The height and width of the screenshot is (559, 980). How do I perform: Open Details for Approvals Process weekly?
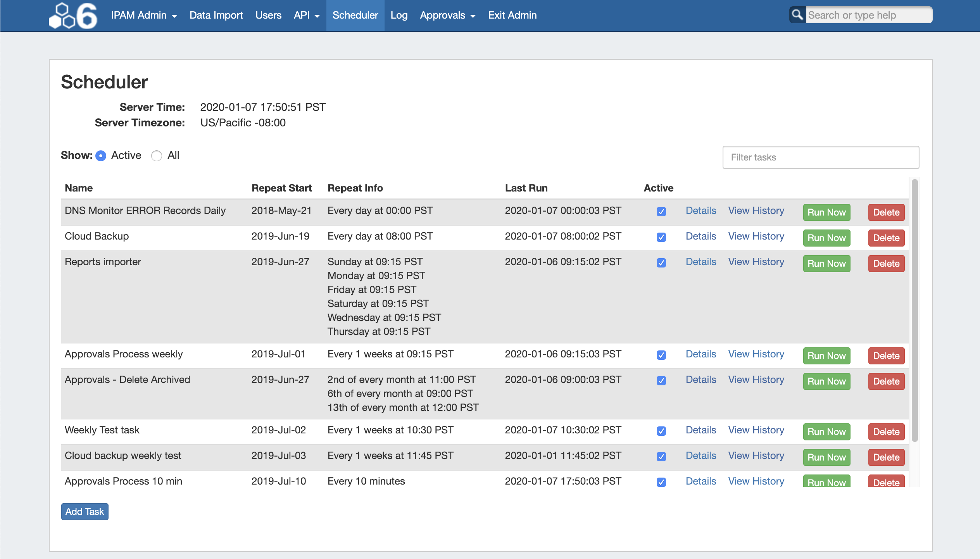coord(700,354)
